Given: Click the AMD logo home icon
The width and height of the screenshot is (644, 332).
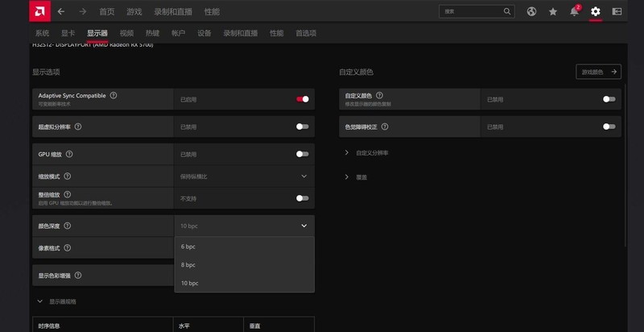Looking at the screenshot, I should [39, 11].
